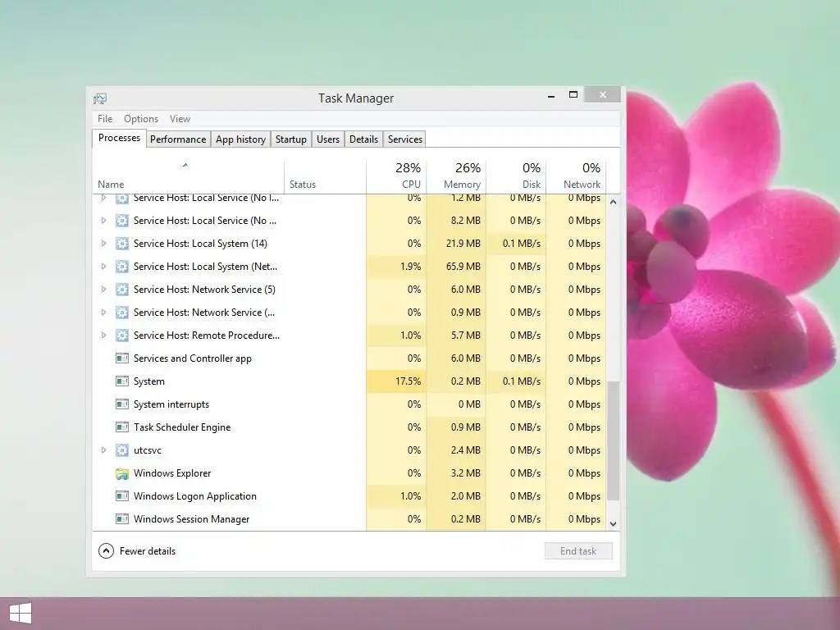Click the Windows Logon Application icon

122,496
